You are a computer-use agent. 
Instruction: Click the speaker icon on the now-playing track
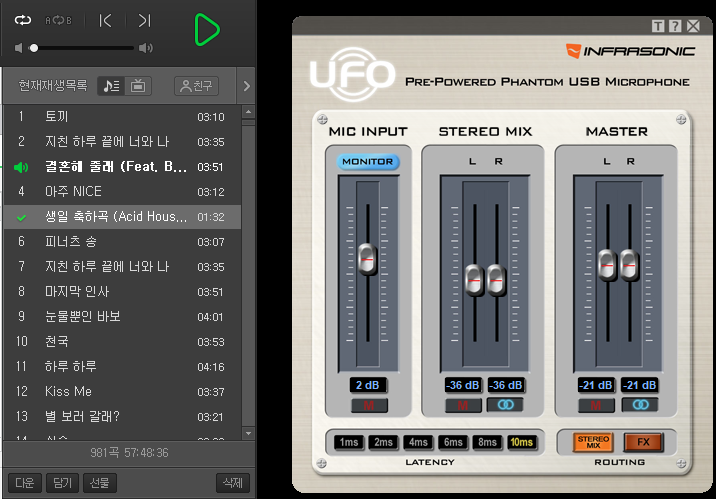click(x=21, y=167)
